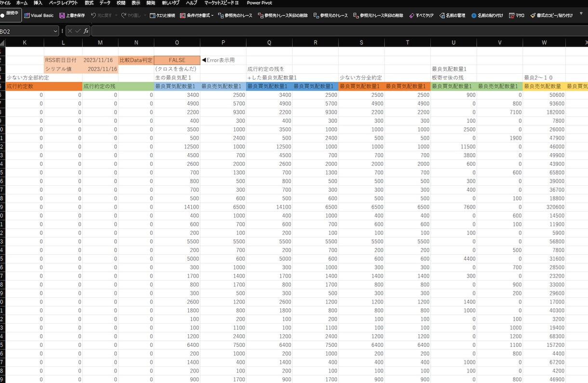Click the 成行約定の残 green header cell

tap(118, 86)
